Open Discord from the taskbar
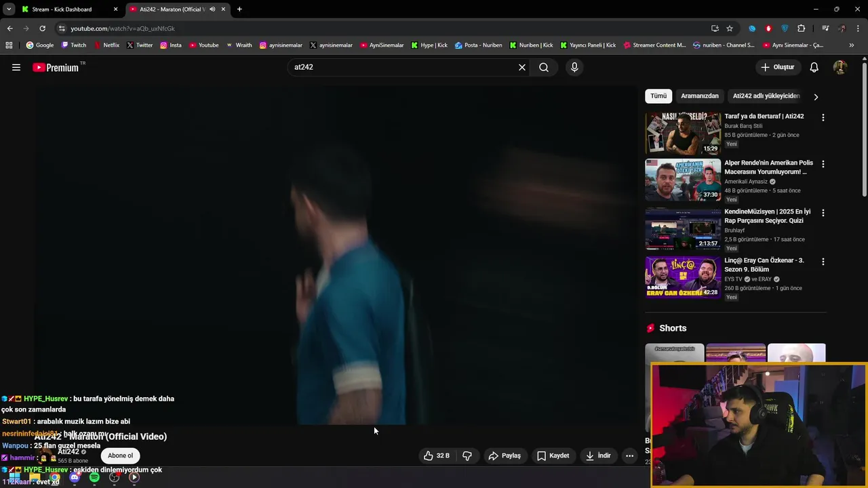This screenshot has height=488, width=868. 75,478
